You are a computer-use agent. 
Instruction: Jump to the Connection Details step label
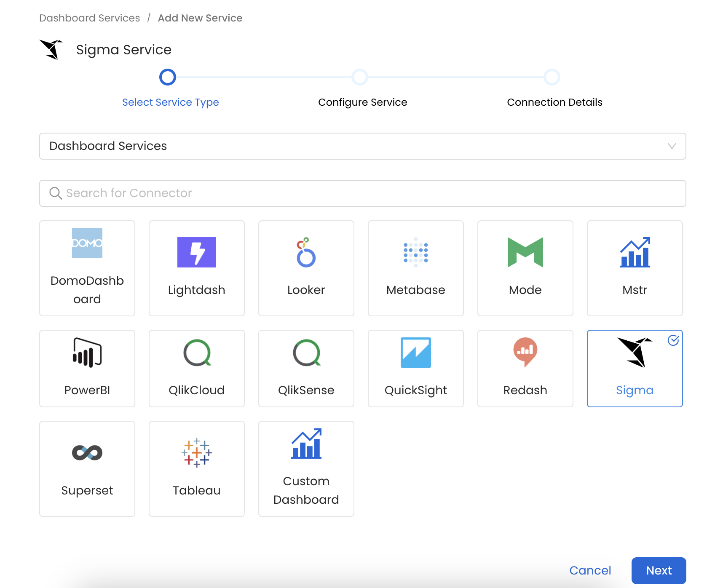click(x=554, y=102)
